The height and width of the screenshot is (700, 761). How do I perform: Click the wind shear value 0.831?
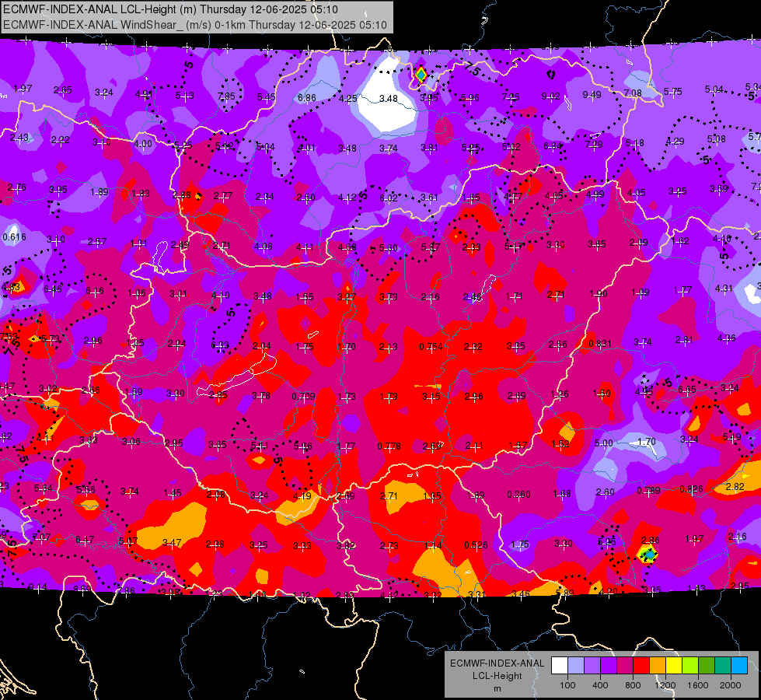[x=600, y=344]
